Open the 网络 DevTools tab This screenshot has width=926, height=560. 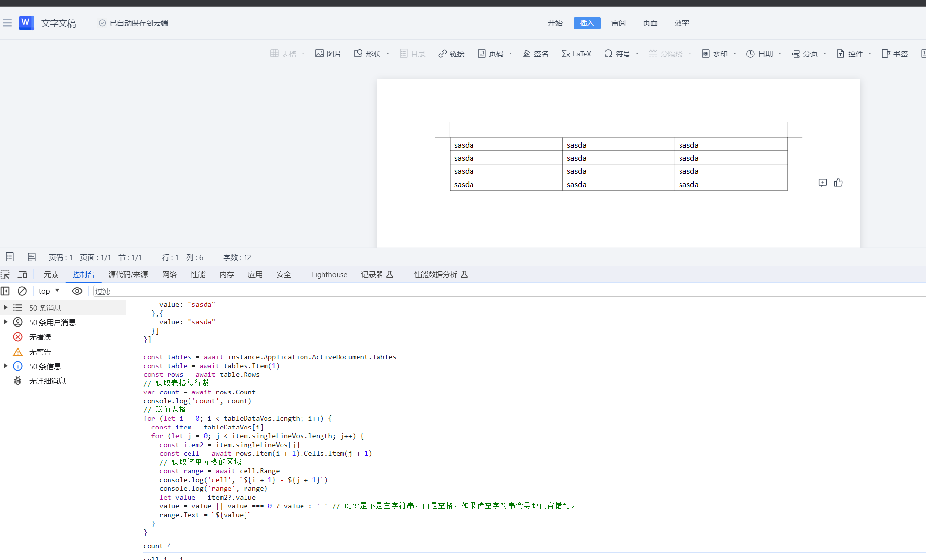coord(170,275)
